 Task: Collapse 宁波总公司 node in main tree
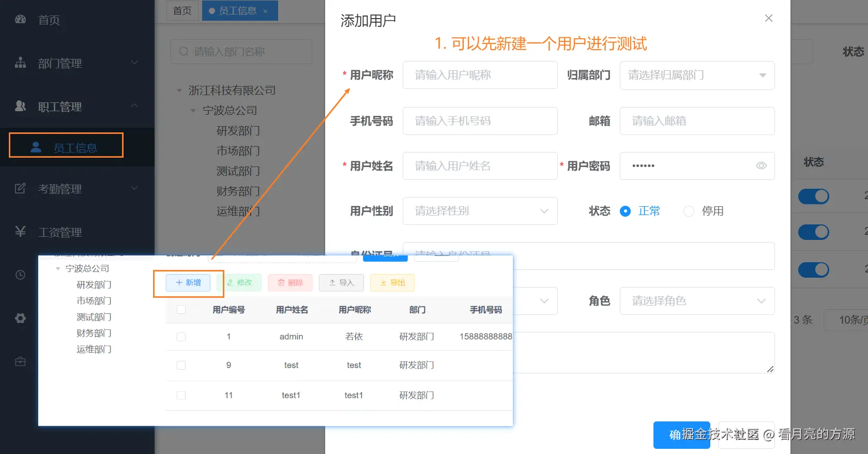tap(193, 111)
